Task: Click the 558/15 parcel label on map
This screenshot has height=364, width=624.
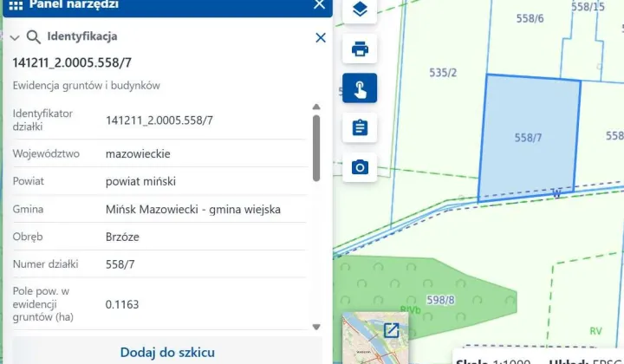Action: [588, 6]
